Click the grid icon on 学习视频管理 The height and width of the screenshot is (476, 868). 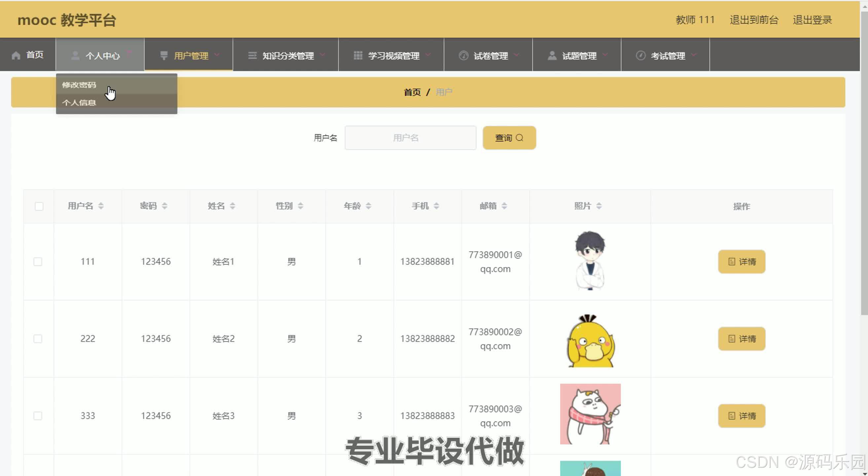point(358,55)
